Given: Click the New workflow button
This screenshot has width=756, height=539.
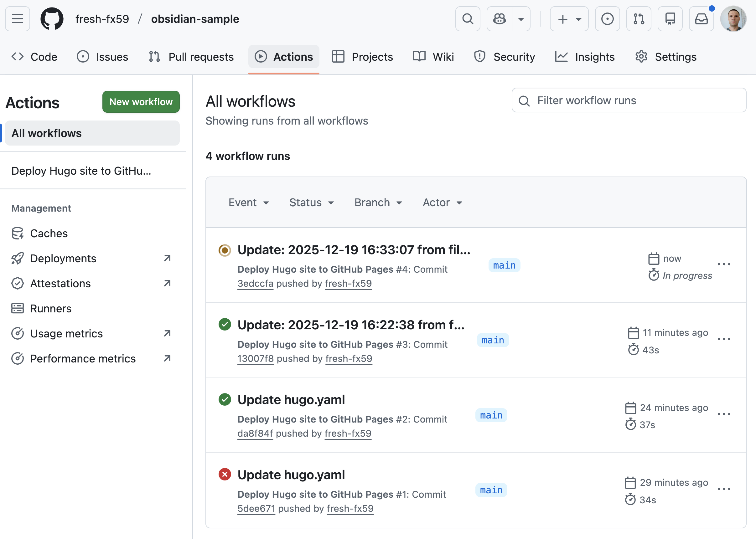Looking at the screenshot, I should (141, 101).
